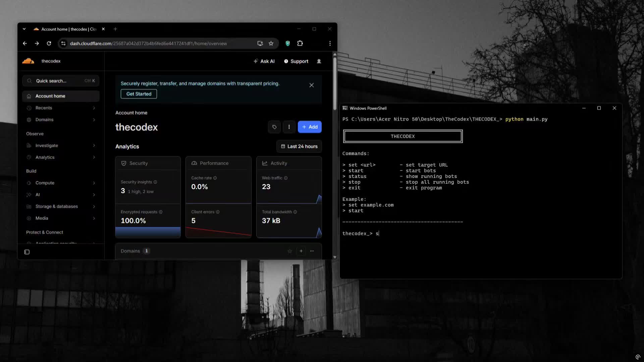644x362 pixels.
Task: Click Get Started in the domain banner
Action: tap(139, 94)
